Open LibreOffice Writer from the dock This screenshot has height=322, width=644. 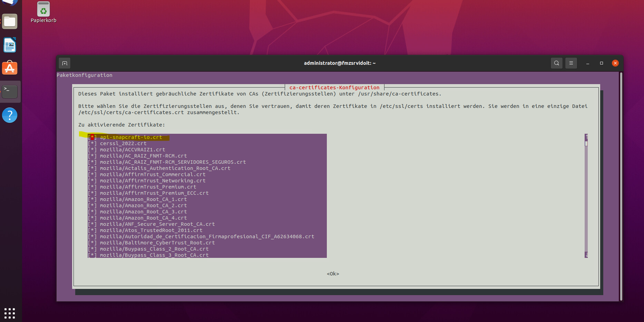[x=10, y=45]
